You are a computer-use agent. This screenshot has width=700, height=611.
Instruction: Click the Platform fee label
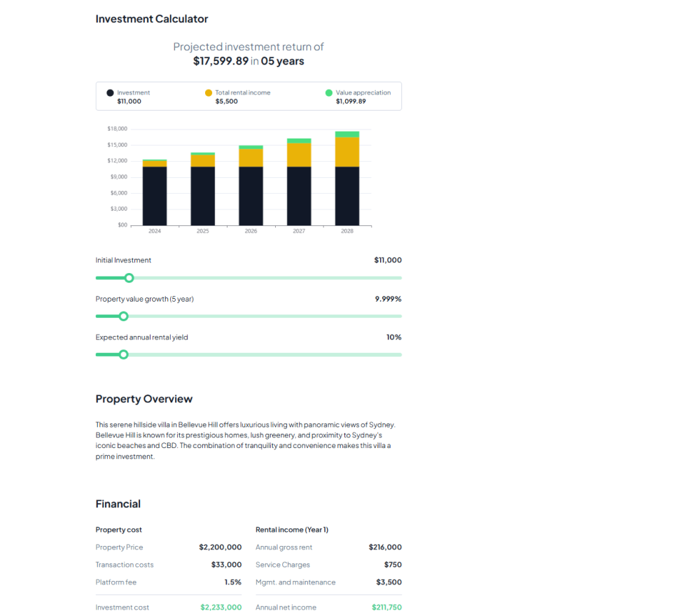(116, 582)
